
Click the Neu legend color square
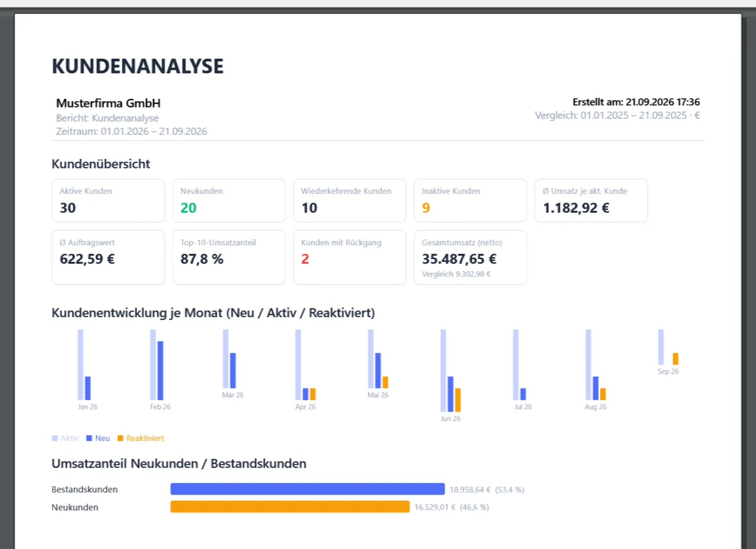[x=89, y=438]
